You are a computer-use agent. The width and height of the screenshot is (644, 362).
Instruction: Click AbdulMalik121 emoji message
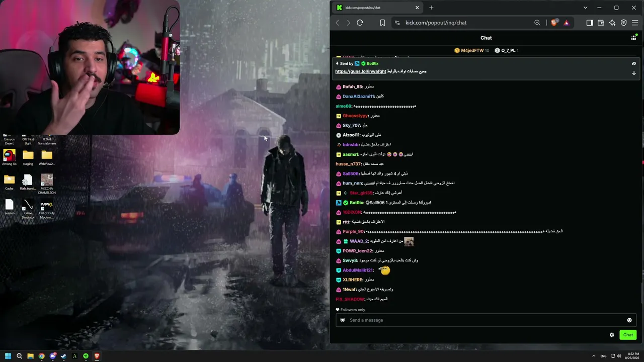(384, 270)
